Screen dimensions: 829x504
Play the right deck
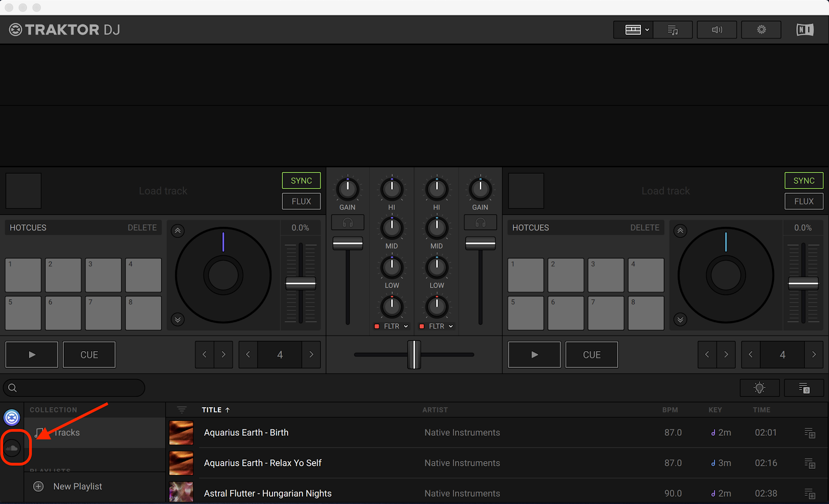coord(534,355)
